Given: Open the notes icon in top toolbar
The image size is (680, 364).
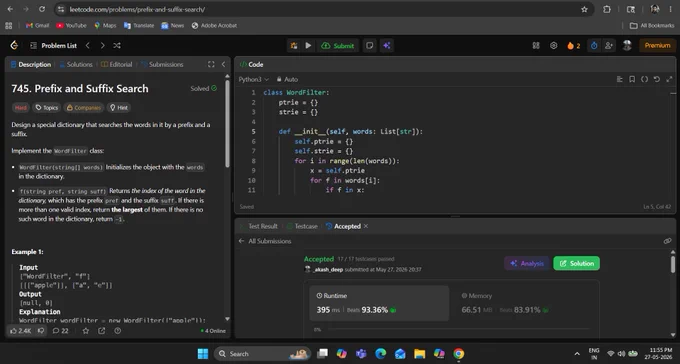Looking at the screenshot, I should 369,46.
